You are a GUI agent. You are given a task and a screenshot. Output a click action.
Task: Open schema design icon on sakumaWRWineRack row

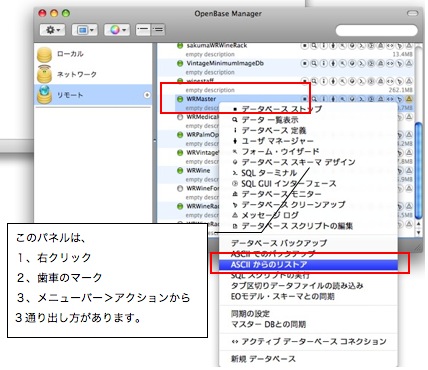click(352, 46)
